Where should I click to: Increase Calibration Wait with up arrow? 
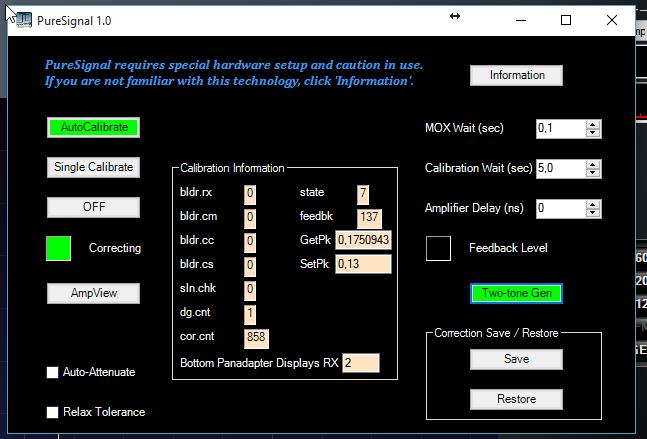593,165
